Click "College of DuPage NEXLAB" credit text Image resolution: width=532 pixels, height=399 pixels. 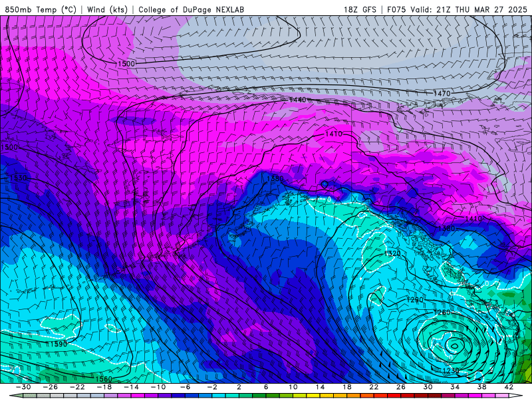191,9
